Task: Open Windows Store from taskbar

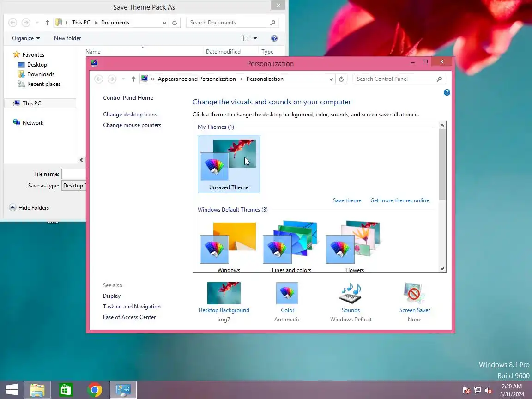Action: (x=66, y=389)
